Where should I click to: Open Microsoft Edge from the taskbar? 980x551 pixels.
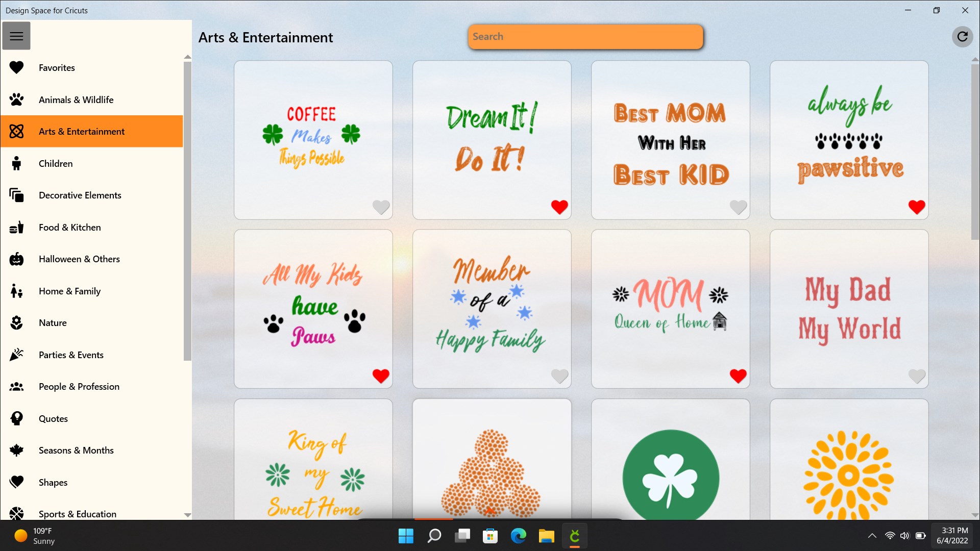pos(518,536)
